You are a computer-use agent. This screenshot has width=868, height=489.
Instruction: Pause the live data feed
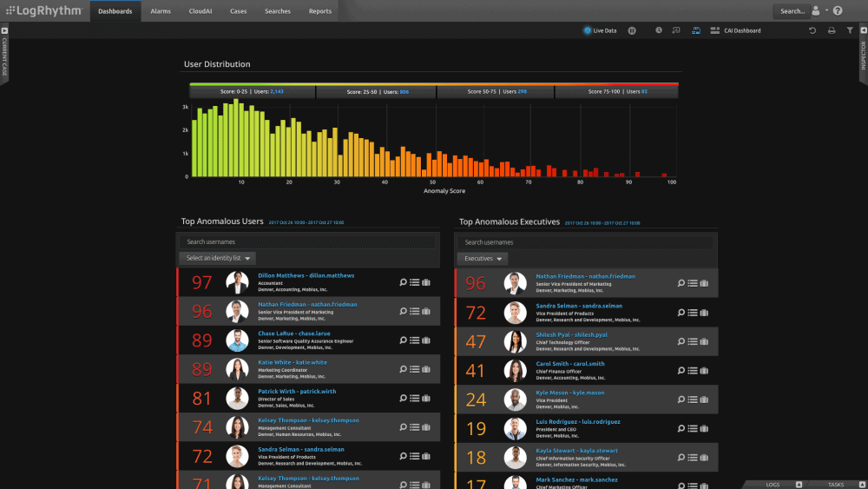click(x=632, y=30)
